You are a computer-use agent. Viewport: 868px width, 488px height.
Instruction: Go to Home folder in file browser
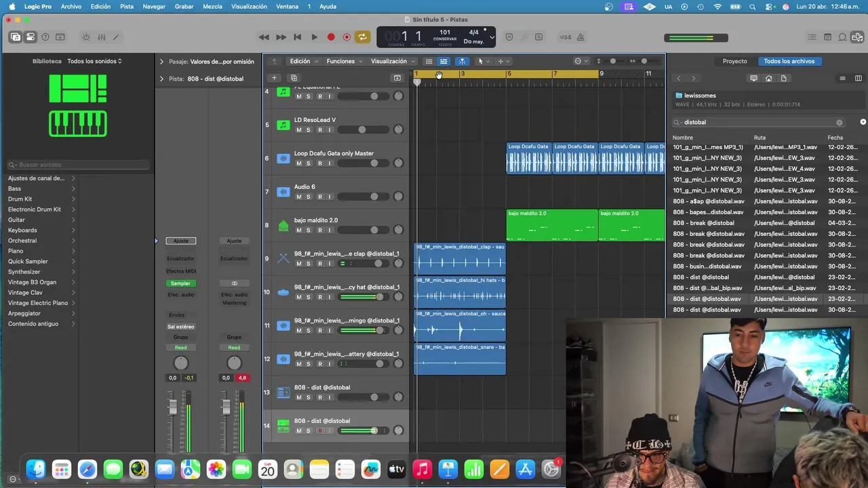[x=768, y=79]
